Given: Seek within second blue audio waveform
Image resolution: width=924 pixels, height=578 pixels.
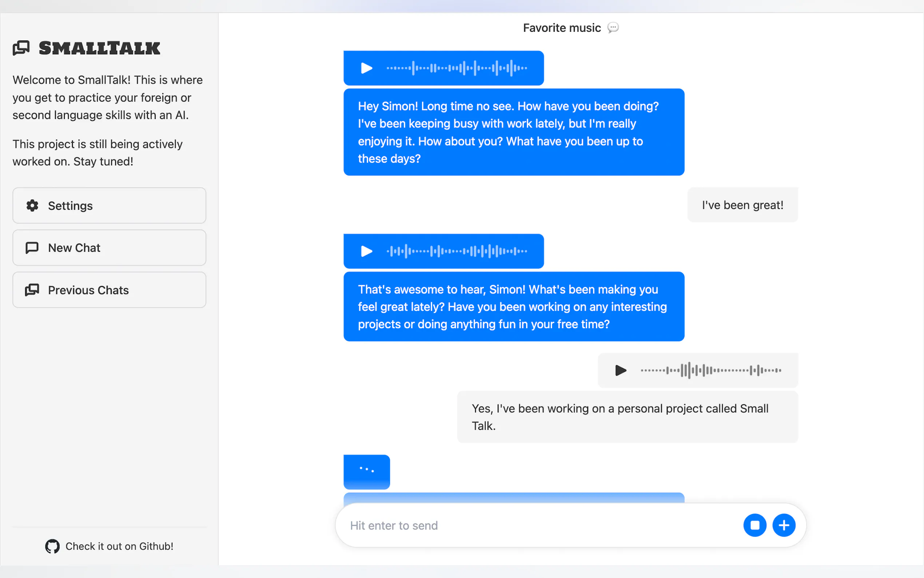Looking at the screenshot, I should [x=457, y=251].
